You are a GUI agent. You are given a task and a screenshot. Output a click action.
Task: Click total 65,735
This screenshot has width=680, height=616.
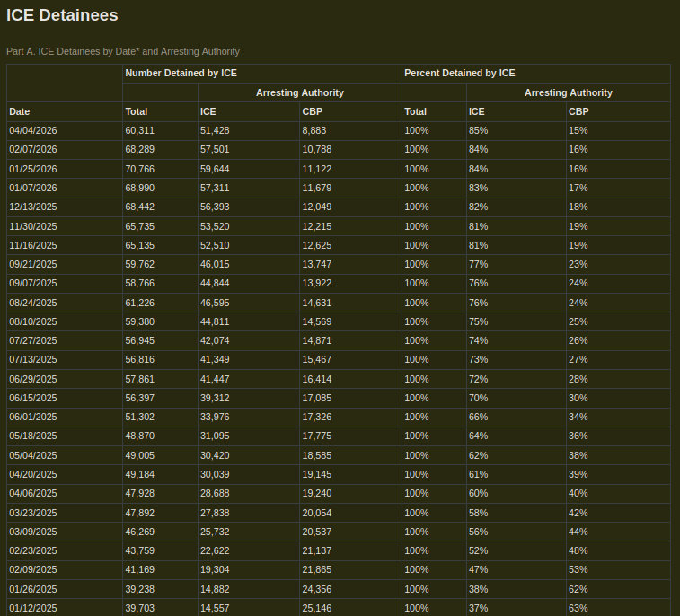pos(139,226)
